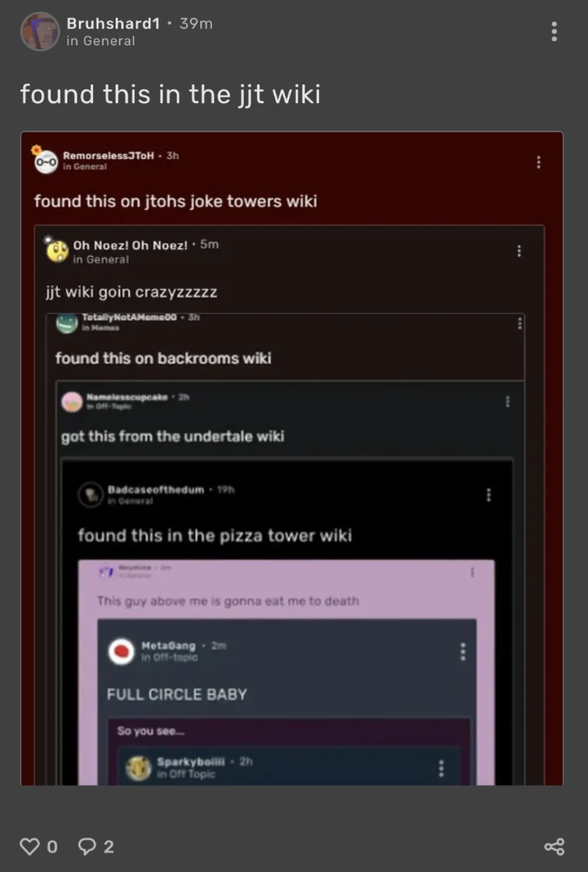
Task: Click RemorselessJToH options three-dot icon
Action: 538,162
